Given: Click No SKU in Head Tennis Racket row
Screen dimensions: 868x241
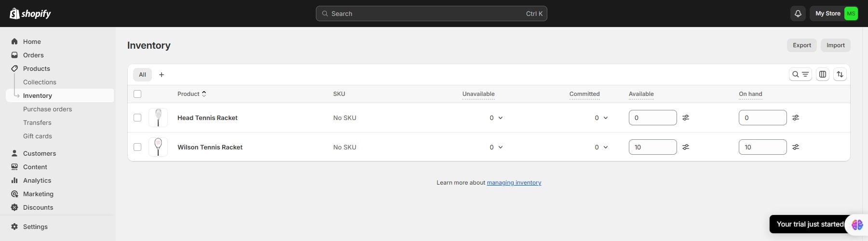Looking at the screenshot, I should pyautogui.click(x=345, y=118).
